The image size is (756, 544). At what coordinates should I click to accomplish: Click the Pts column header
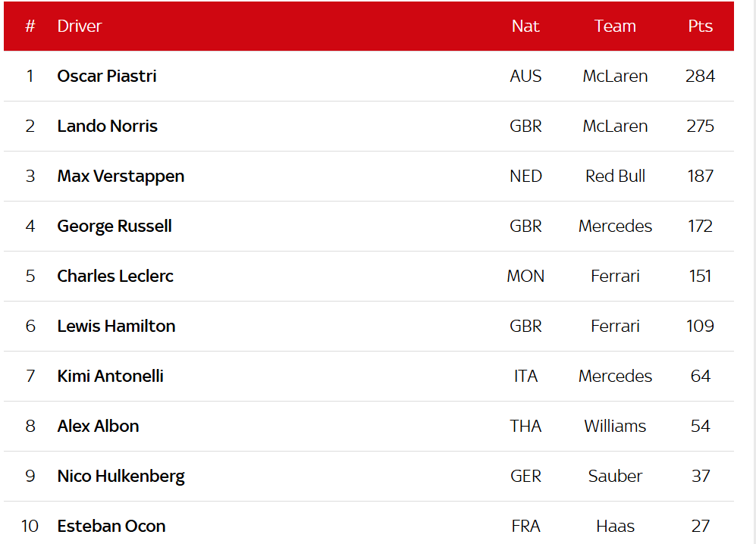pos(700,26)
